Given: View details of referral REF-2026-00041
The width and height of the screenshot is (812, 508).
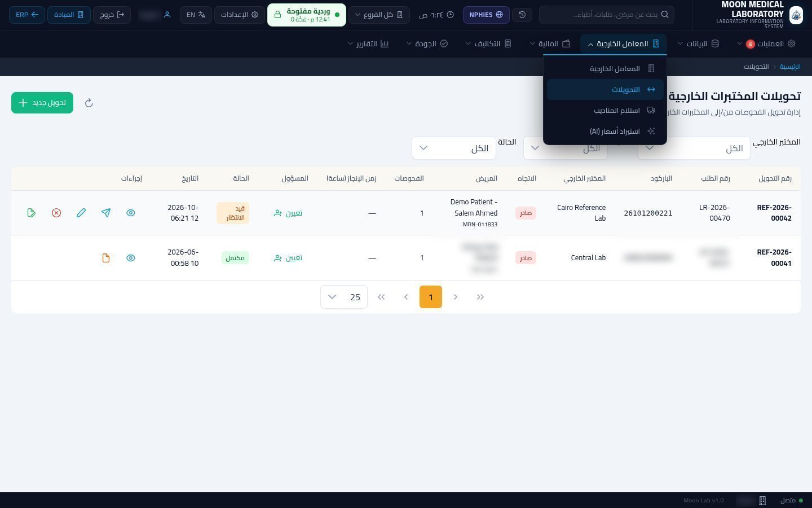Looking at the screenshot, I should [x=131, y=258].
